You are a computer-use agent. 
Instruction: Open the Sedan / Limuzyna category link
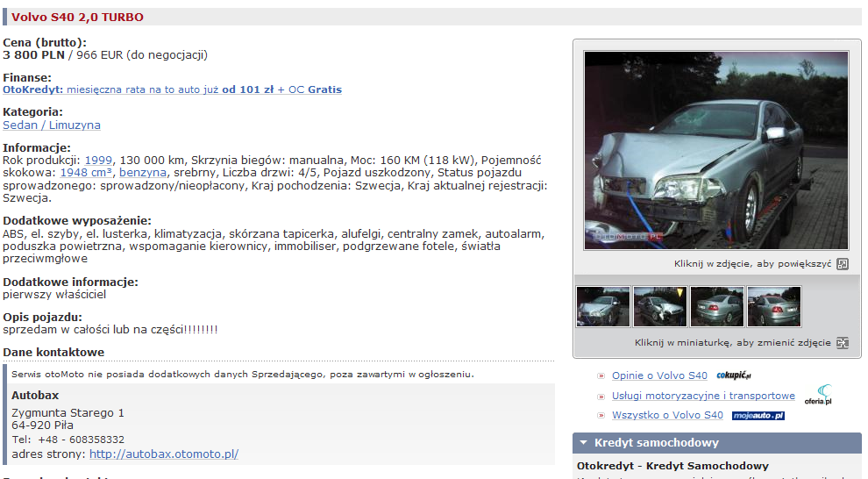(52, 125)
